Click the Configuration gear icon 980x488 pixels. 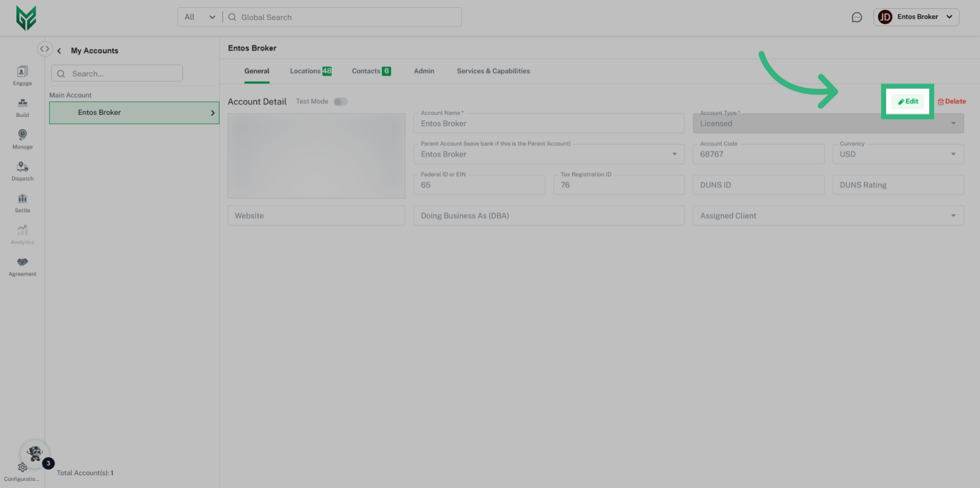[x=22, y=468]
